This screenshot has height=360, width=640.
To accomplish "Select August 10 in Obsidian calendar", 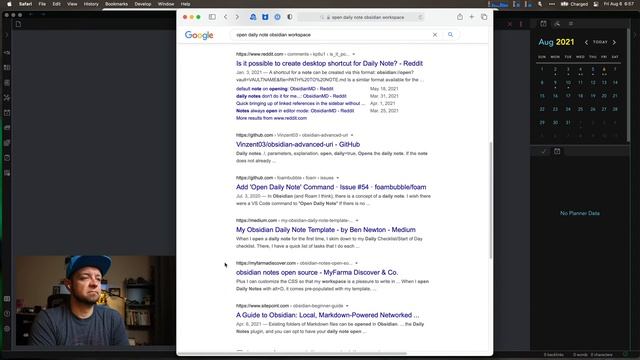I will coord(568,83).
